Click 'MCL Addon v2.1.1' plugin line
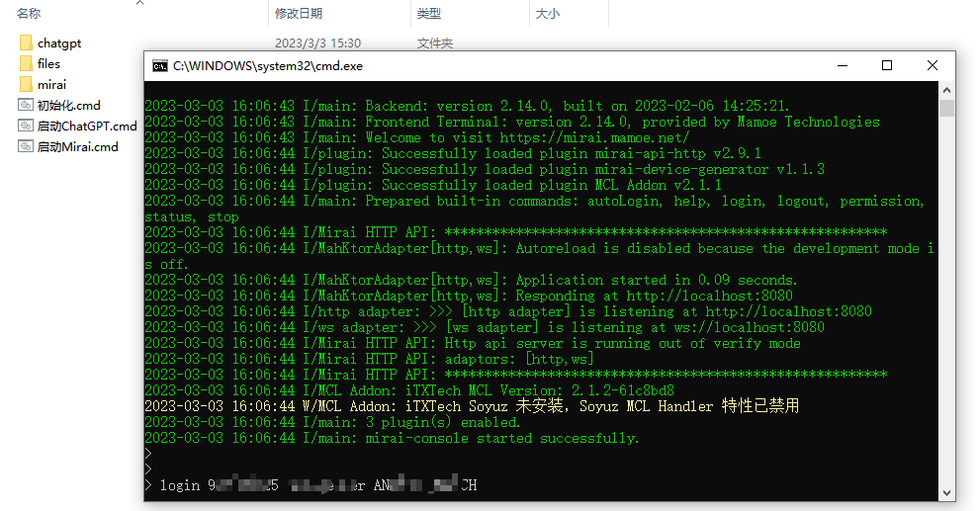Image resolution: width=980 pixels, height=511 pixels. pyautogui.click(x=433, y=185)
